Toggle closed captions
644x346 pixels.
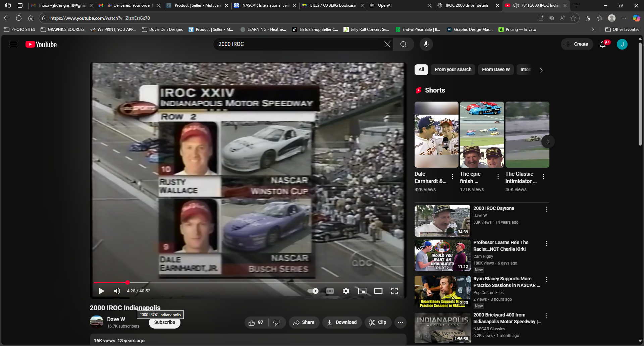click(x=330, y=291)
